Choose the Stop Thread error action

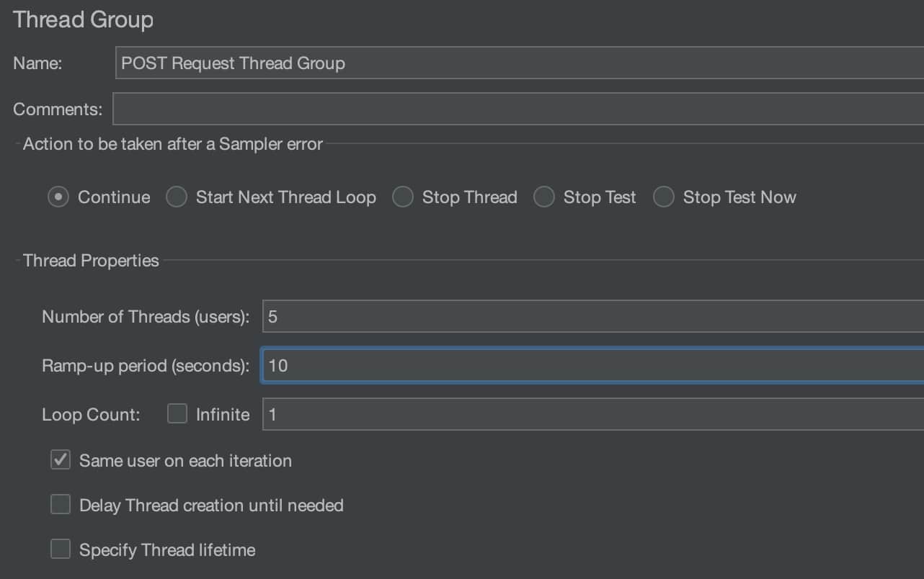(x=402, y=197)
